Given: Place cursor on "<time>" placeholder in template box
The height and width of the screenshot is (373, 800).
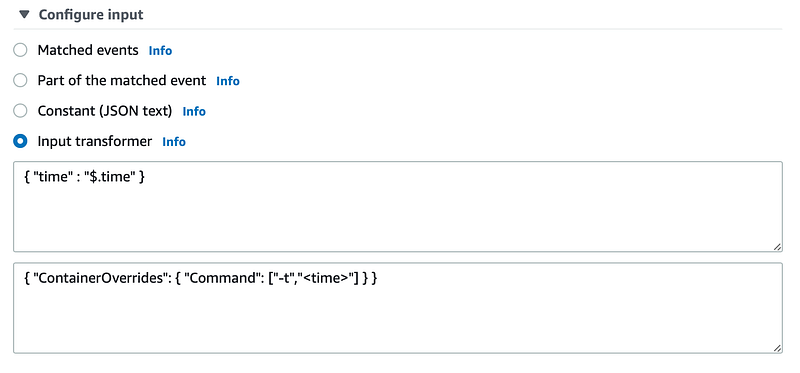Looking at the screenshot, I should pyautogui.click(x=325, y=279).
